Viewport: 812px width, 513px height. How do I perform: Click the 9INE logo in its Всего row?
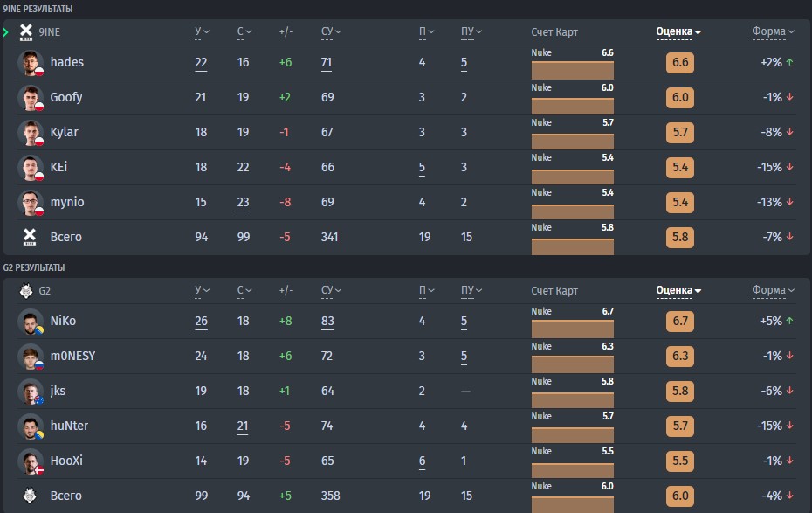pyautogui.click(x=30, y=237)
